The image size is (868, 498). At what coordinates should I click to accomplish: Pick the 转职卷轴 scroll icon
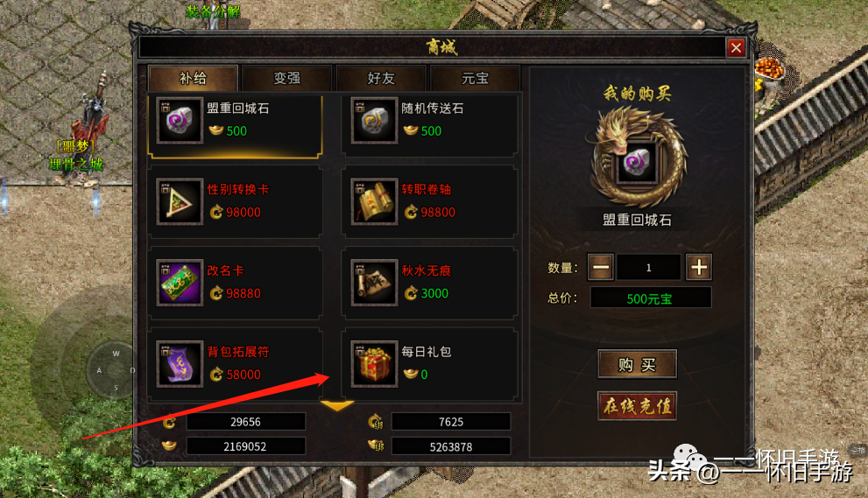(x=374, y=201)
